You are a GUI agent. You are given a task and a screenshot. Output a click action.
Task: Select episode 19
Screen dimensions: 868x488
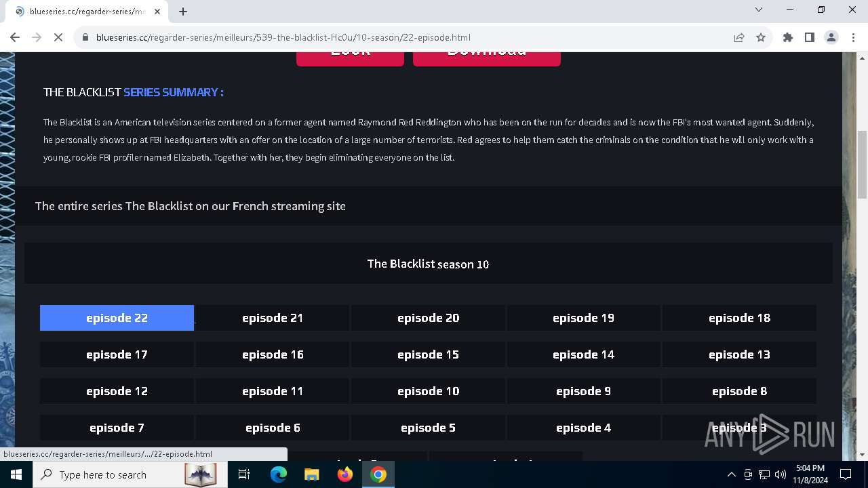(584, 318)
